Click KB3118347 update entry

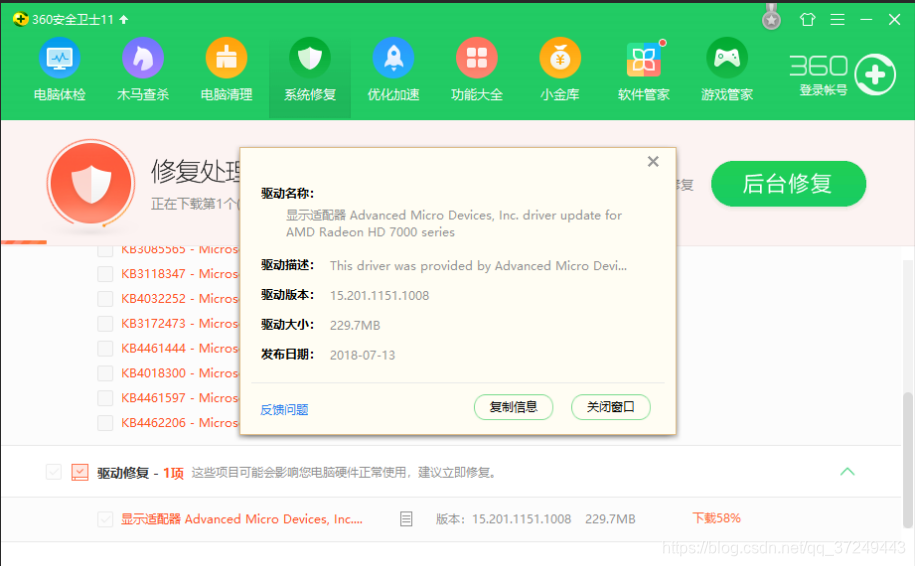[x=180, y=274]
